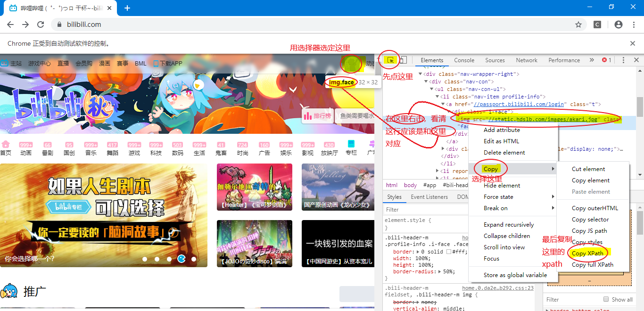Toggle the Show all checkbox in Computed pane
Screen dimensions: 644x311
tap(606, 299)
